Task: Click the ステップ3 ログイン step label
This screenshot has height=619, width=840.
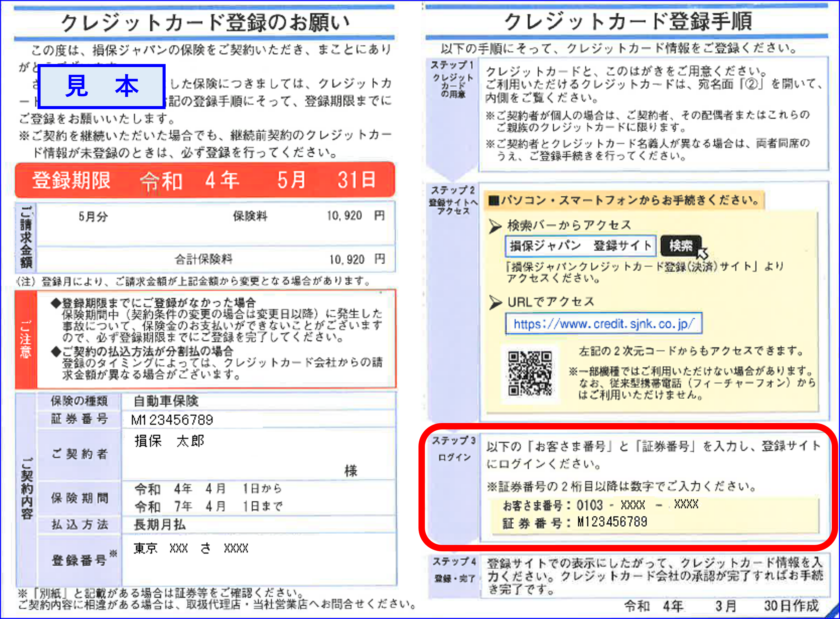Action: coord(454,449)
